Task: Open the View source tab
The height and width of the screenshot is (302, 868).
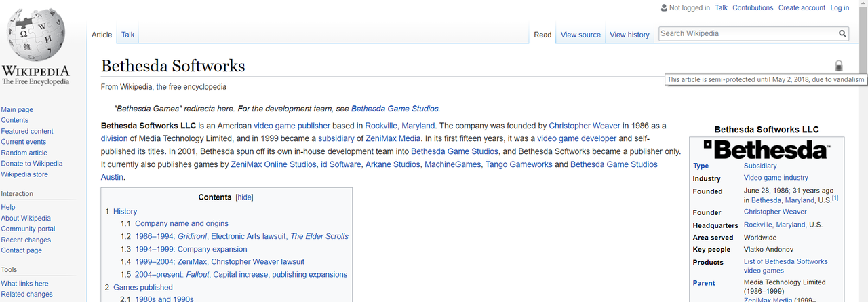Action: 580,35
